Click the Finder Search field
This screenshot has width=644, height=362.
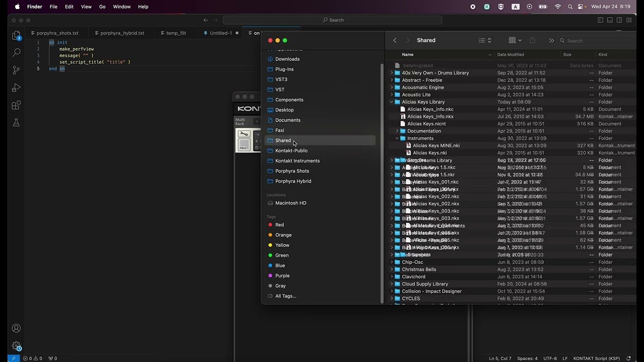point(596,41)
